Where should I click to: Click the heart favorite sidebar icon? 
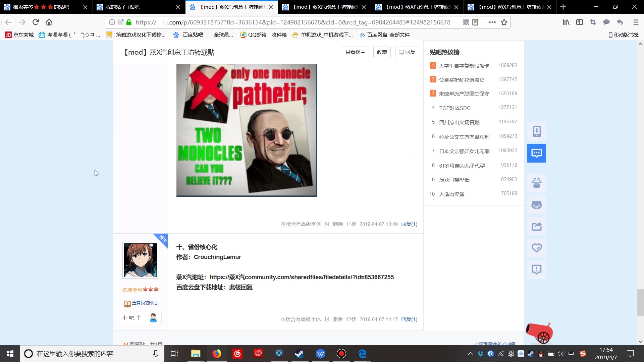click(x=537, y=248)
